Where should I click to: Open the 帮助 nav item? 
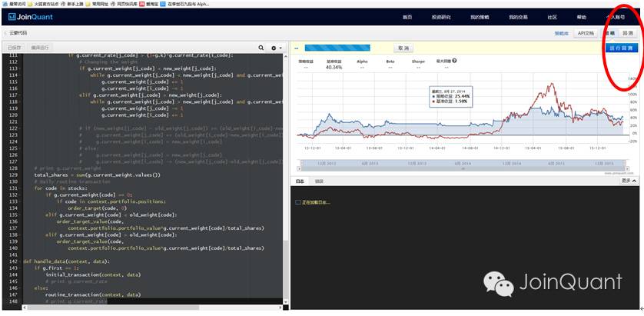(x=582, y=17)
